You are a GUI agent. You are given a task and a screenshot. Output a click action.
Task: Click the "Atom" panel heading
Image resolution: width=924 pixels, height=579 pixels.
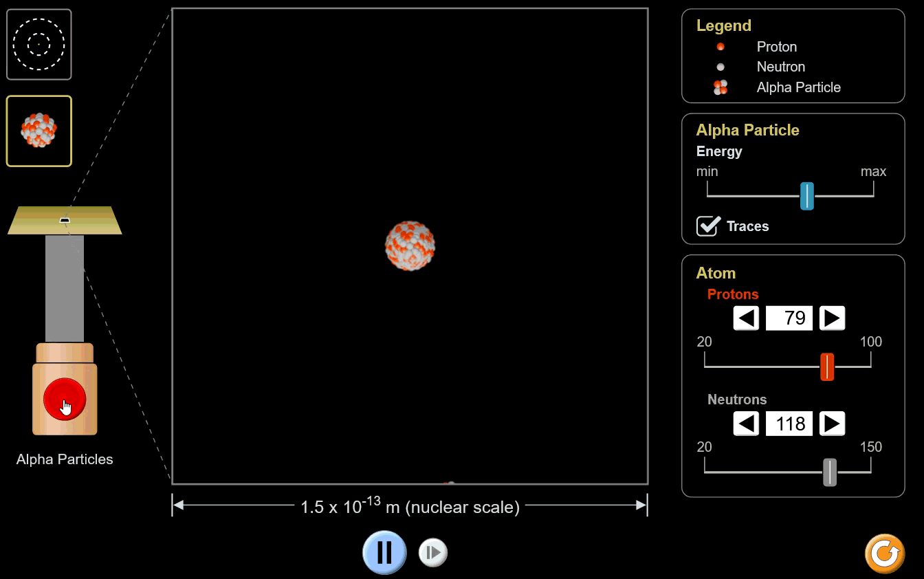(x=716, y=273)
